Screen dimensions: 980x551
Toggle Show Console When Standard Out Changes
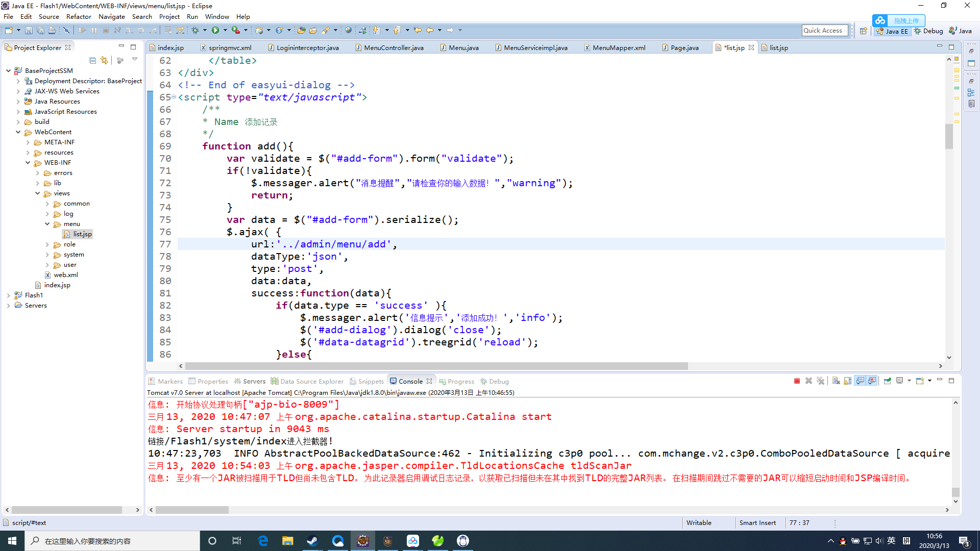[860, 381]
